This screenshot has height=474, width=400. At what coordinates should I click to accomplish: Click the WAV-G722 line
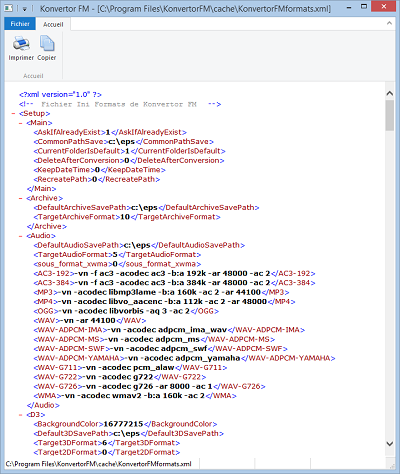[120, 377]
